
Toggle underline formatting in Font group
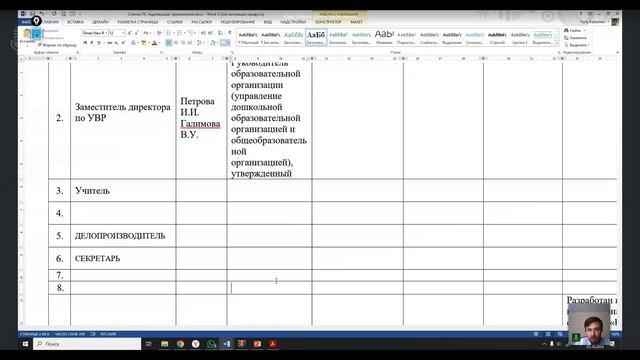click(98, 43)
